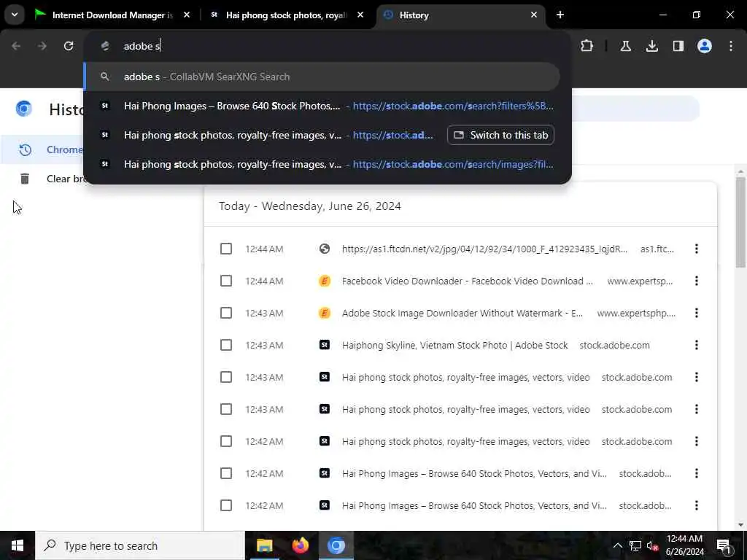Click the Chrome logo beside History heading

point(24,109)
